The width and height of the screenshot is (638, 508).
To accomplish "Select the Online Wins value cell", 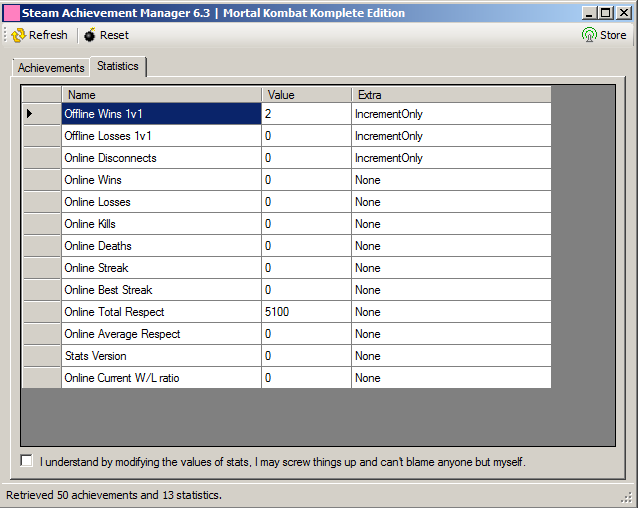I will pos(306,180).
